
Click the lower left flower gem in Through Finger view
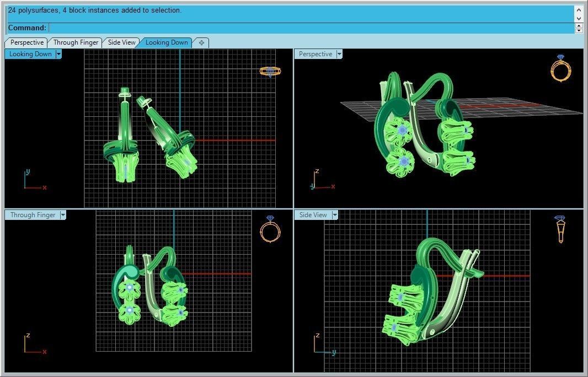tap(130, 311)
